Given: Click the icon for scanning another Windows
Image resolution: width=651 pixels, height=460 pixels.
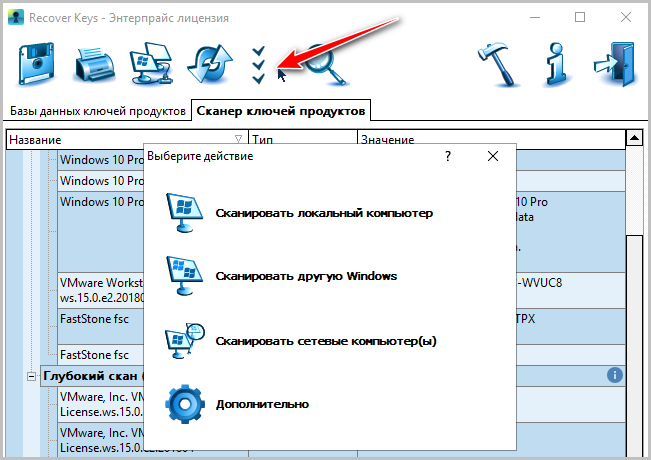Looking at the screenshot, I should [x=184, y=276].
